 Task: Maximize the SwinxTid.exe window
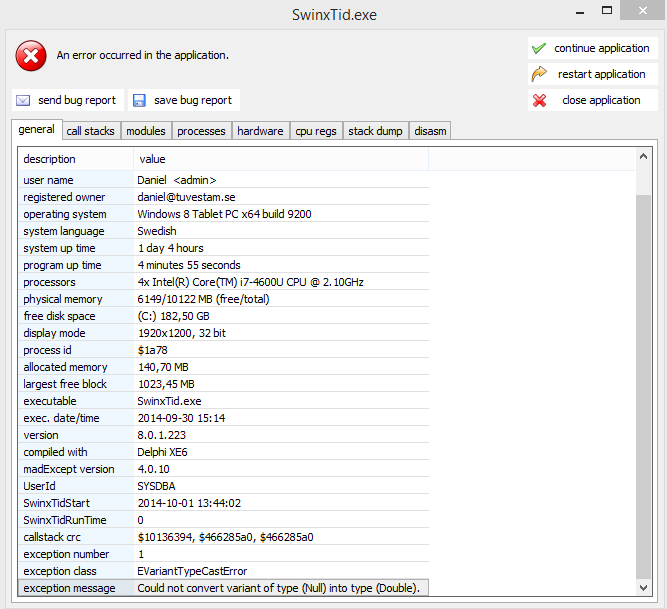point(607,11)
